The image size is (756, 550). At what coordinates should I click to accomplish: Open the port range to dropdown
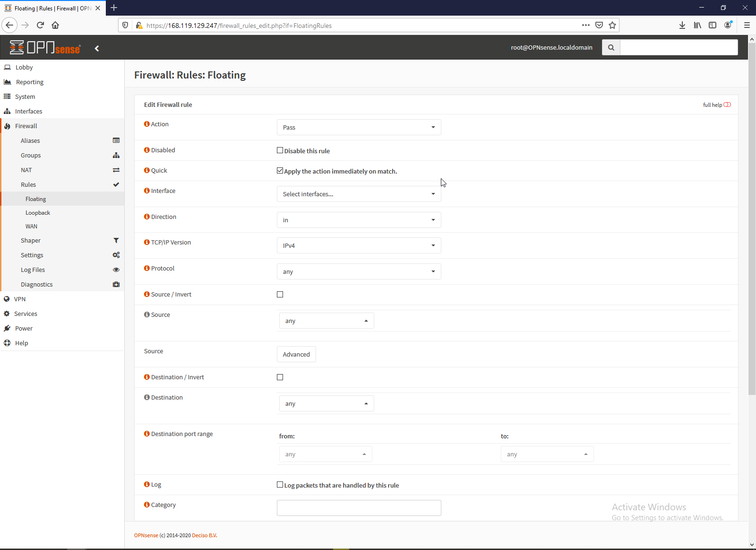(547, 454)
